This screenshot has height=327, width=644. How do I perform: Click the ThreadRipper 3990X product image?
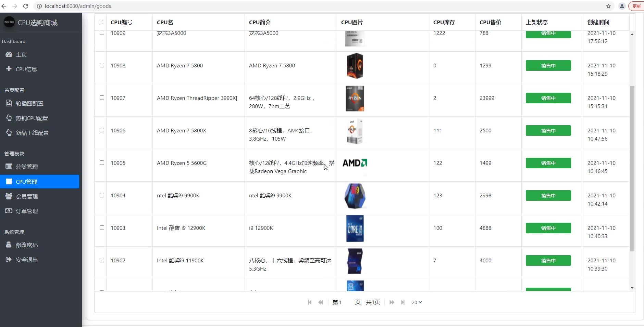pos(355,98)
